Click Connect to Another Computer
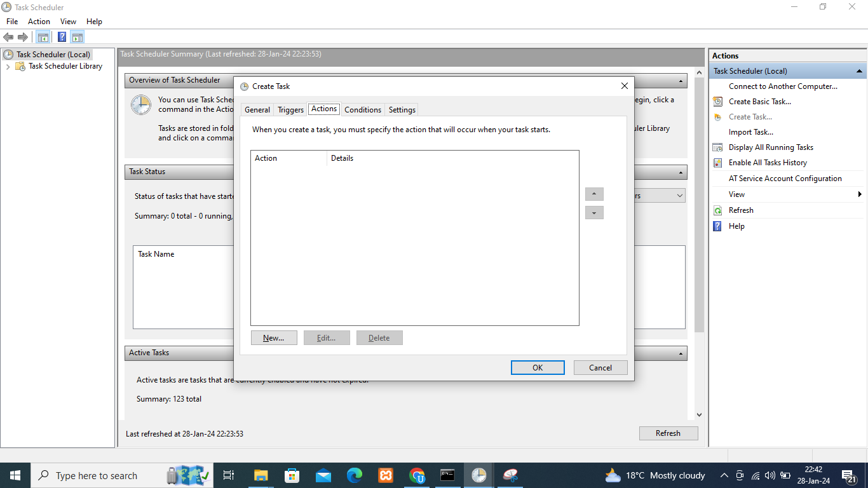The image size is (868, 488). click(783, 86)
